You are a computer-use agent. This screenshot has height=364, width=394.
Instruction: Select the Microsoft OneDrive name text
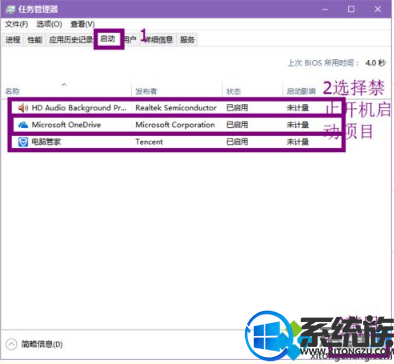pyautogui.click(x=66, y=125)
